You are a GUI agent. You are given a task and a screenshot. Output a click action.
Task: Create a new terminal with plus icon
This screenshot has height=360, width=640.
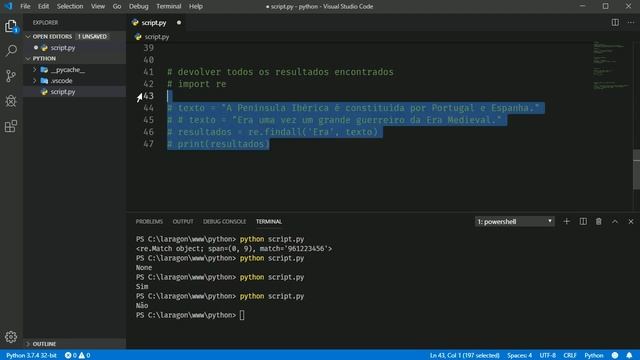567,221
